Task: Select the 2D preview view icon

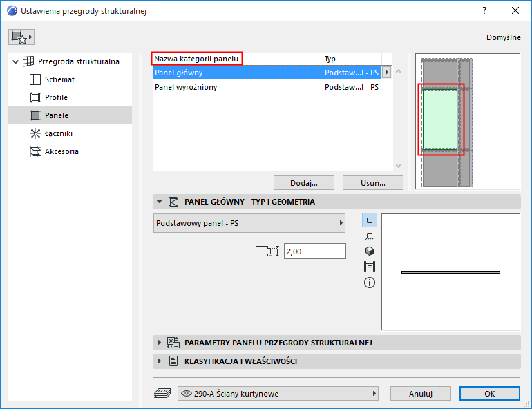Action: click(x=370, y=220)
